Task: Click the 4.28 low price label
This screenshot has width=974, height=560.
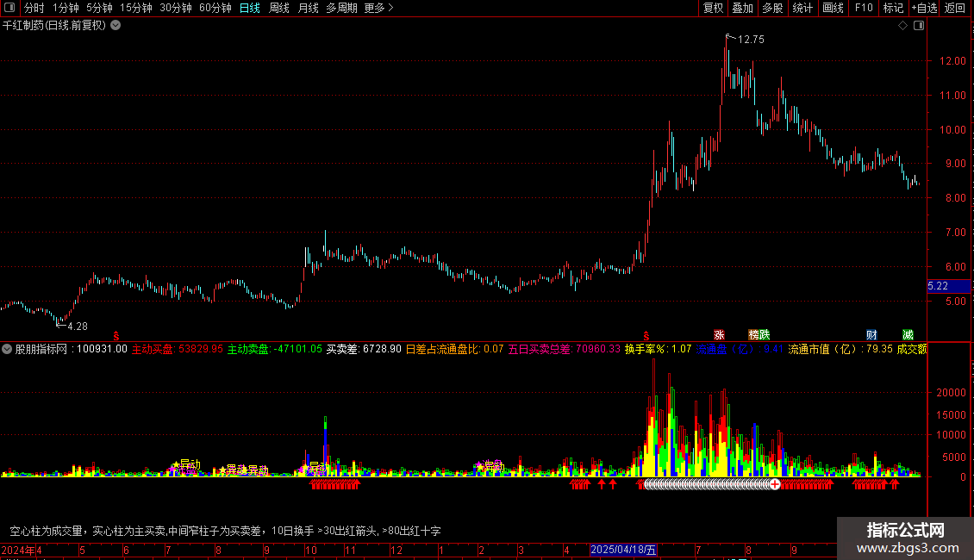Action: coord(77,326)
